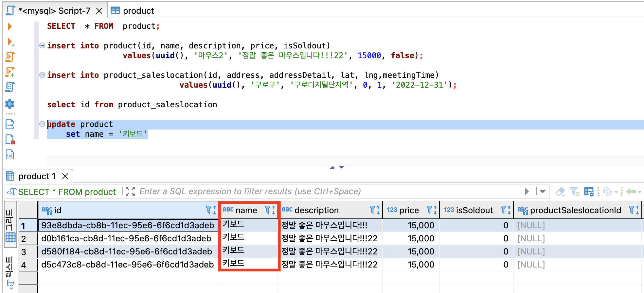Save filter settings funnel icon
This screenshot has height=293, width=644.
coord(574,191)
